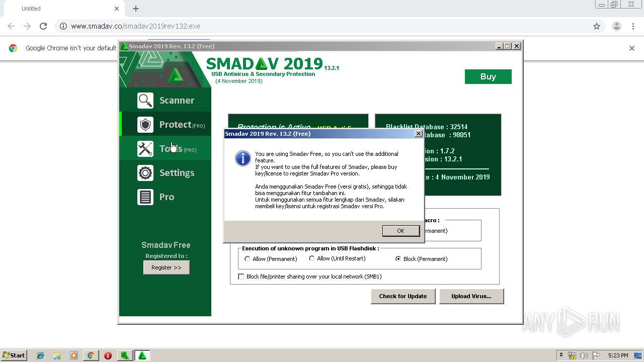The height and width of the screenshot is (362, 644).
Task: Switch to Chrome from the taskbar
Action: 91,355
